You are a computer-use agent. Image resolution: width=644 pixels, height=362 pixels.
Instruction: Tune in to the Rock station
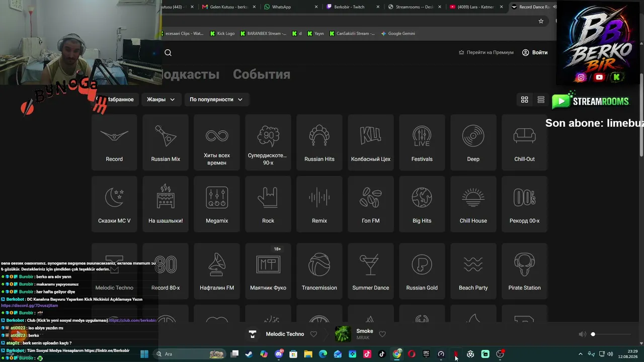click(268, 204)
